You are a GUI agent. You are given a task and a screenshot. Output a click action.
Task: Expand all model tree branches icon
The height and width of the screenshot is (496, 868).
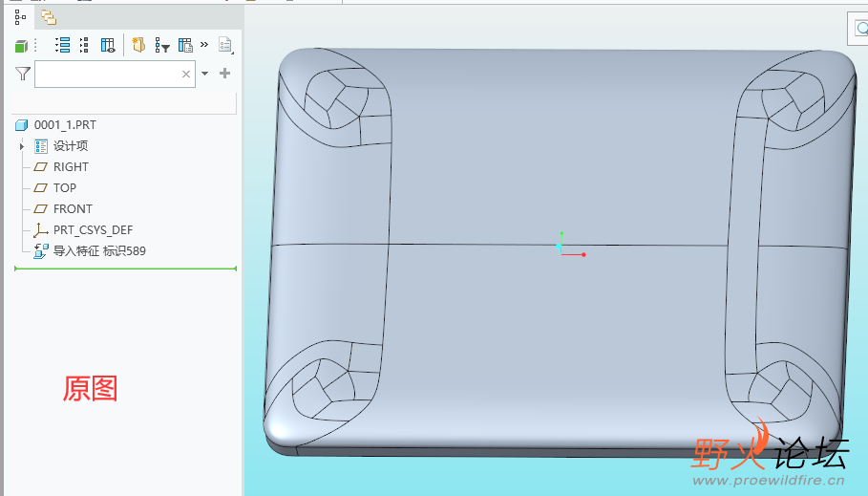pos(63,45)
